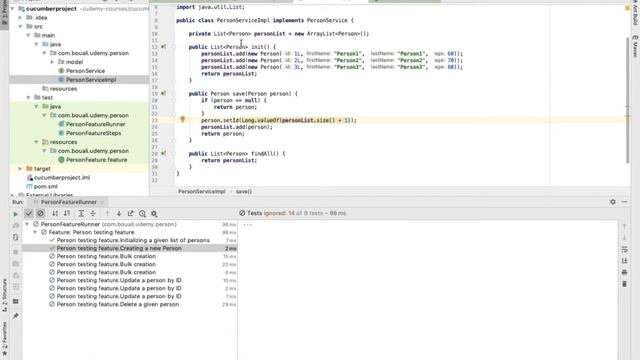
Task: Click the yellow inspection indicator square
Action: pos(627,8)
